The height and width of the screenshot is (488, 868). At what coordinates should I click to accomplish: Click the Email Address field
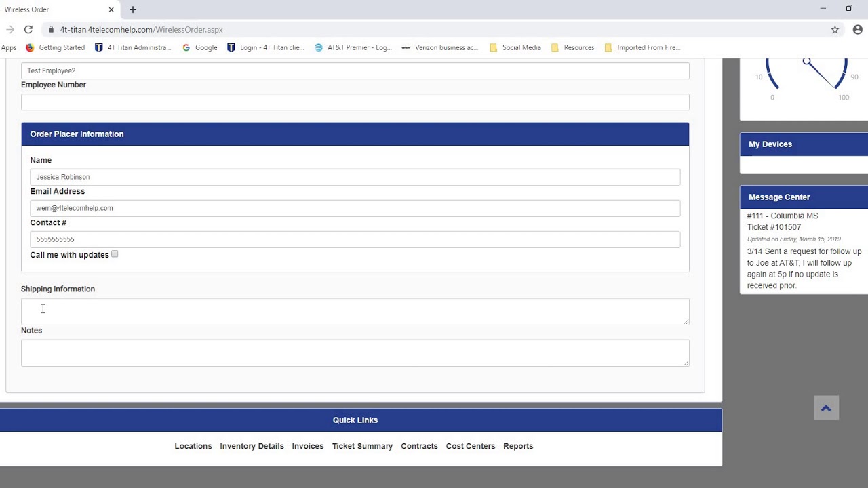point(355,208)
